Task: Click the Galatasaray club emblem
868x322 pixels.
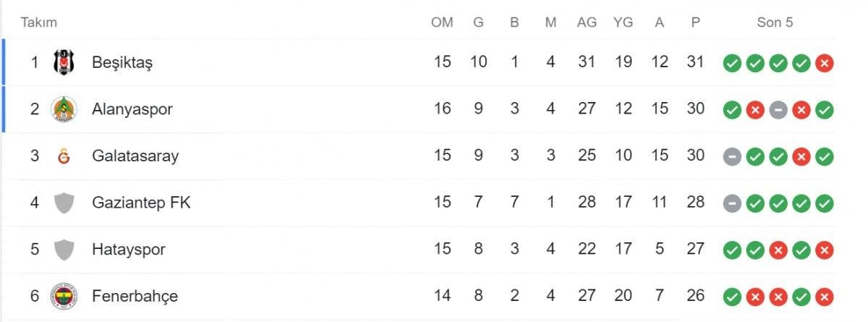Action: (x=64, y=156)
